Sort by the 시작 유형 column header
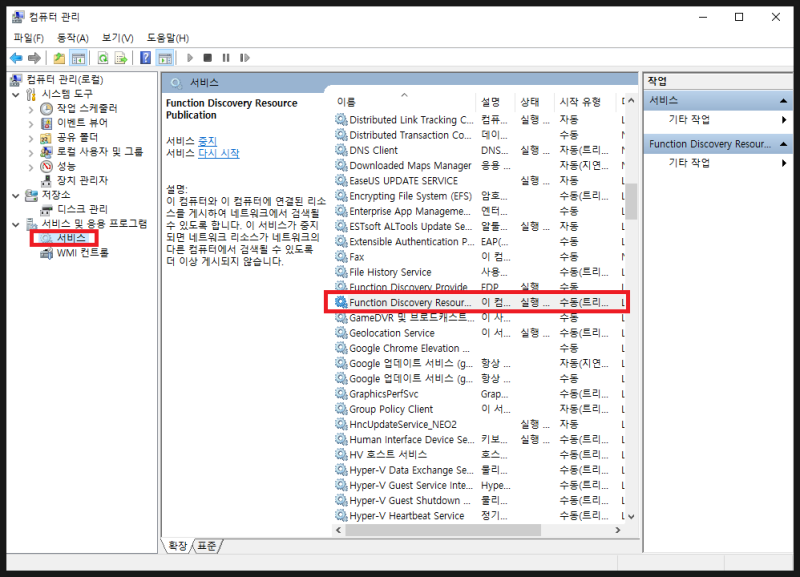This screenshot has height=577, width=800. (x=585, y=102)
